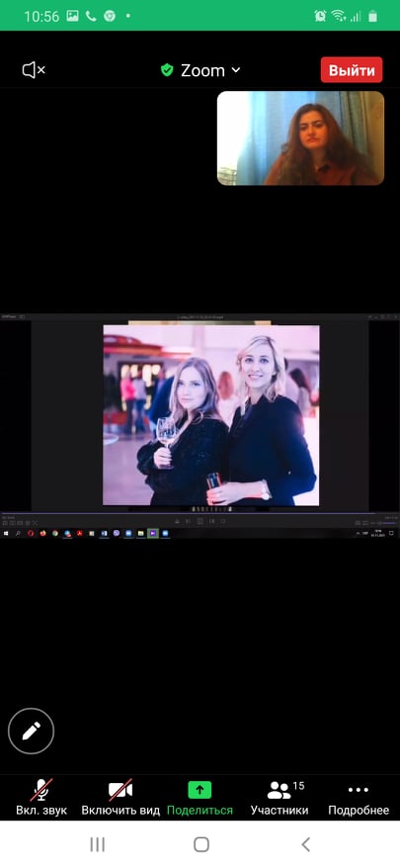Tap the green Поделиться share button

[200, 797]
